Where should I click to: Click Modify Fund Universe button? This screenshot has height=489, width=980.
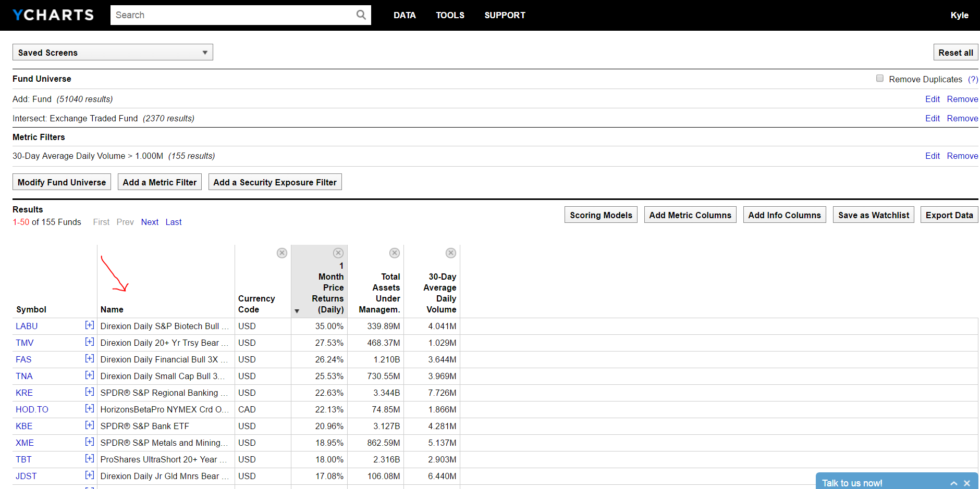pyautogui.click(x=62, y=182)
